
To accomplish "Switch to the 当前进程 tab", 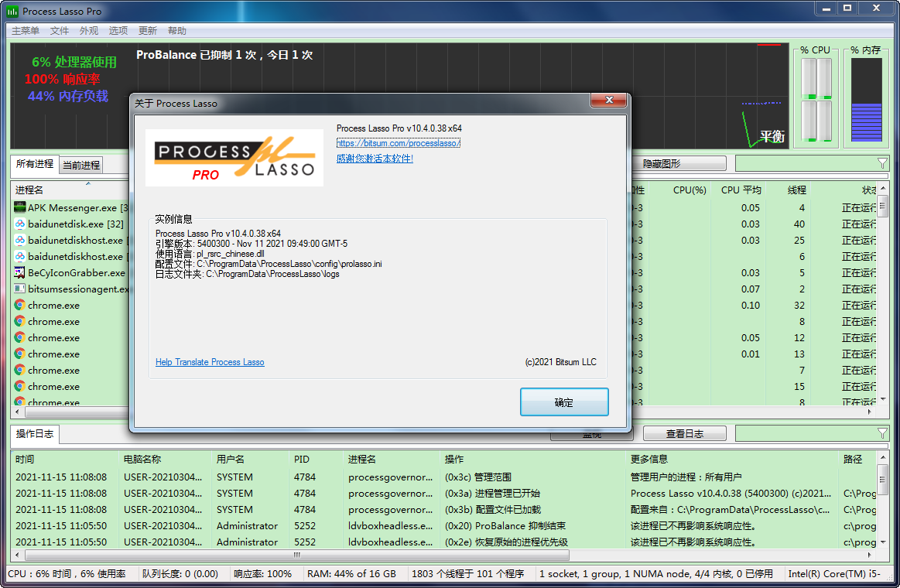I will point(81,166).
